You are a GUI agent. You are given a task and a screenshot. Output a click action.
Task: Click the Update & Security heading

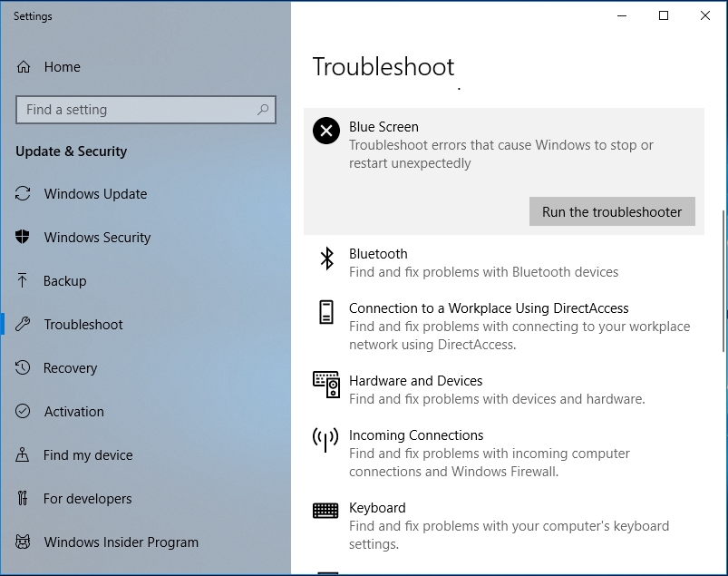tap(71, 151)
